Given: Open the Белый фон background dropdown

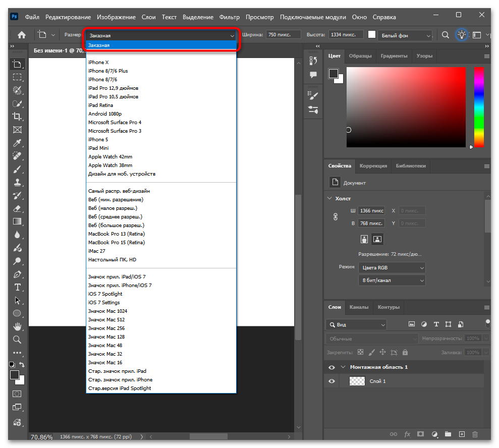Looking at the screenshot, I should (406, 35).
